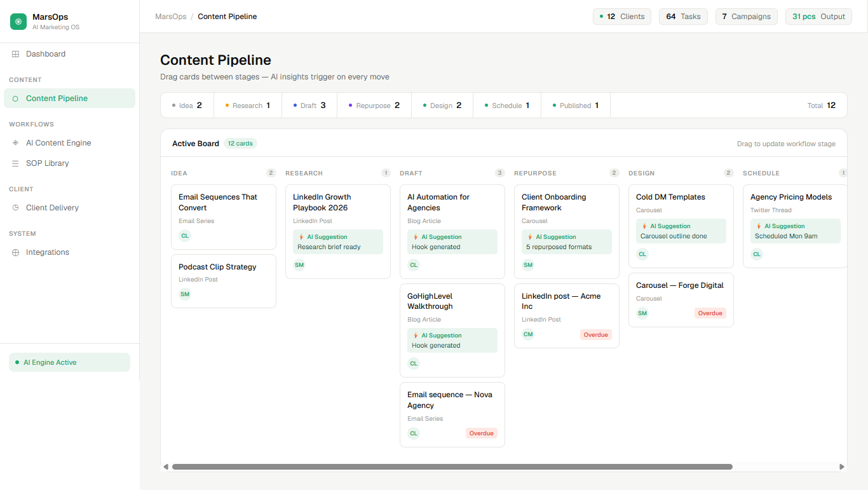Select the Published stage tab

click(x=576, y=105)
